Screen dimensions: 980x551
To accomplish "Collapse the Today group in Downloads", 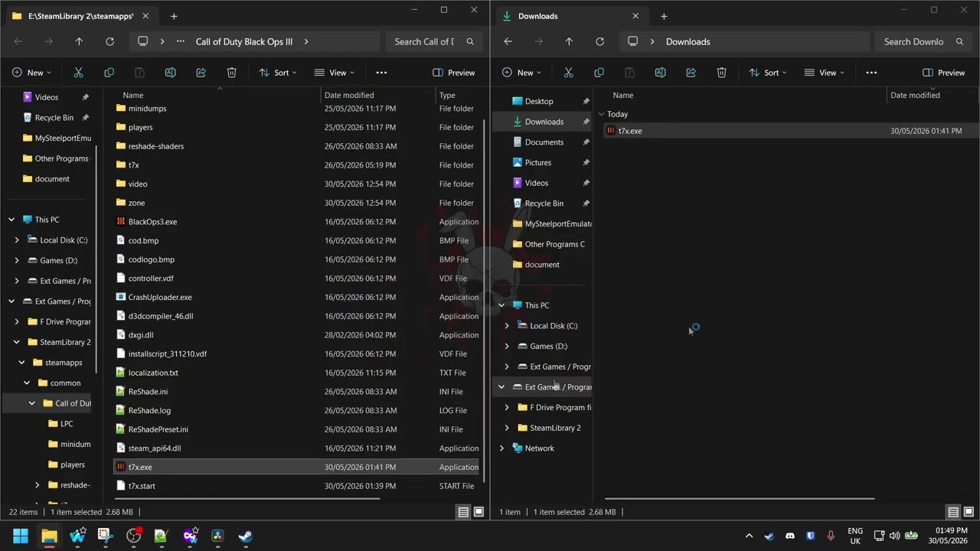I will (601, 114).
